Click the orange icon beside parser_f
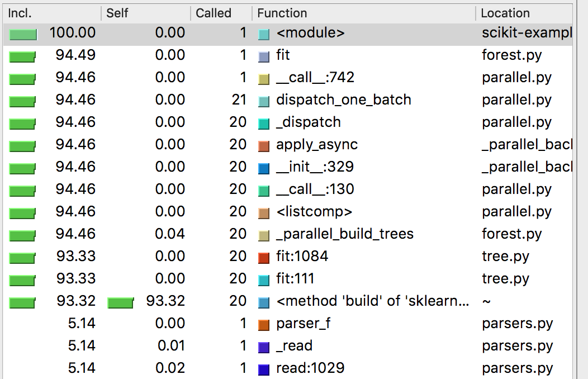Screen dimensions: 588x379 click(x=264, y=325)
